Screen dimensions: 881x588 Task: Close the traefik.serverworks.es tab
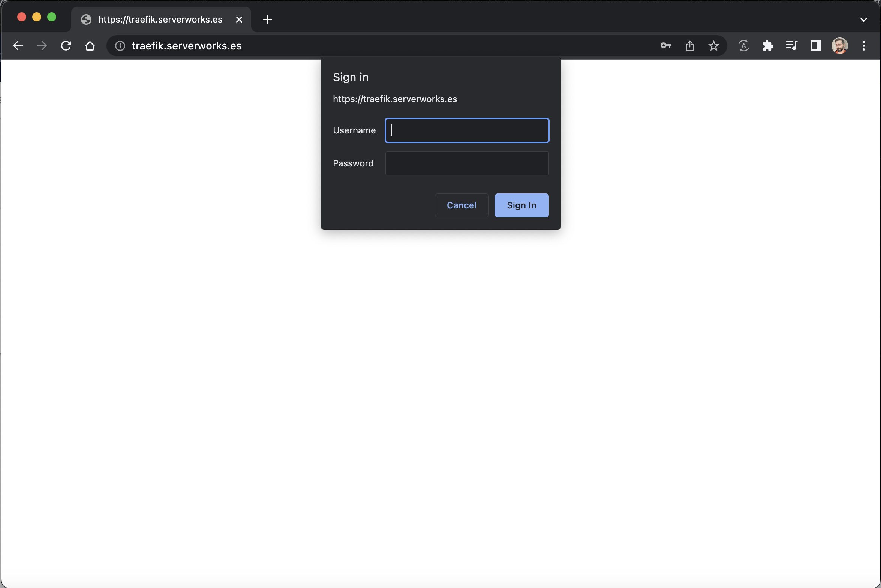(239, 19)
